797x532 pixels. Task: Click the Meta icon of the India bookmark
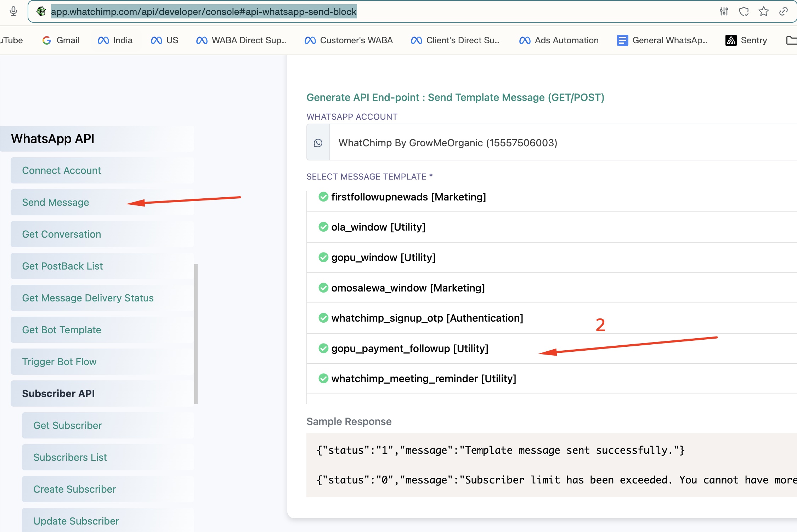pos(103,40)
